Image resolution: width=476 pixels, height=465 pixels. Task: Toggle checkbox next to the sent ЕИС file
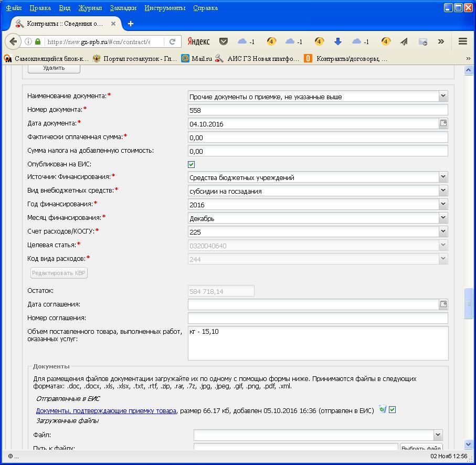pos(392,410)
